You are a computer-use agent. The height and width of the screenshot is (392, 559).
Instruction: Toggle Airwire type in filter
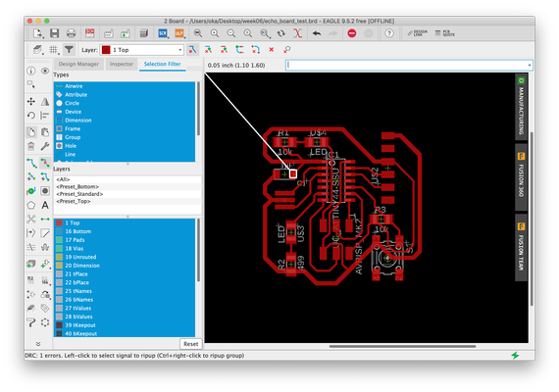click(125, 86)
